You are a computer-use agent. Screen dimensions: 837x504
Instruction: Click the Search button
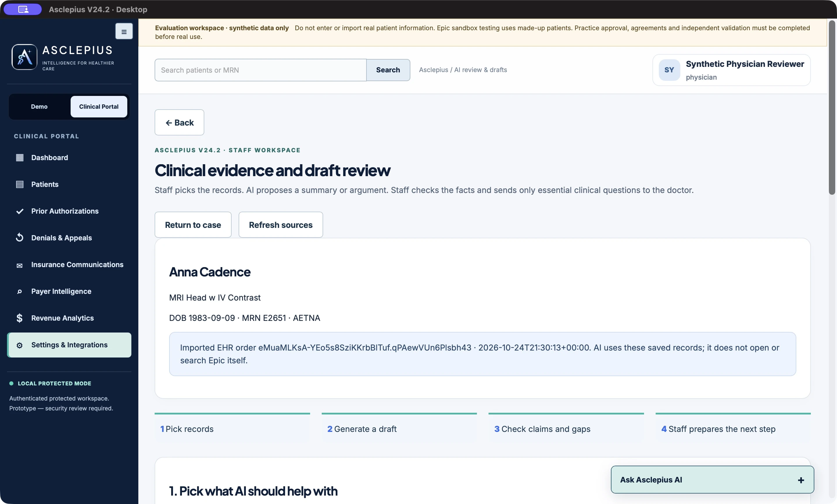388,70
